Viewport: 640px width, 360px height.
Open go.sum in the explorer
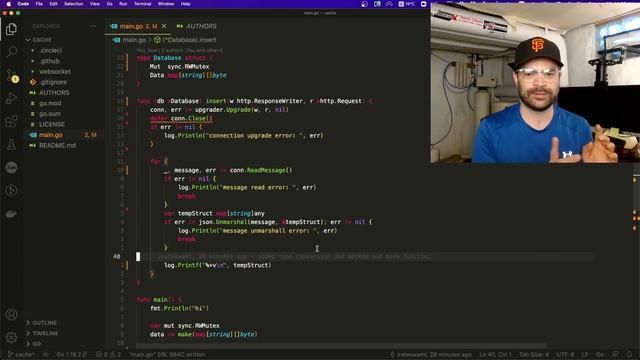tap(50, 114)
